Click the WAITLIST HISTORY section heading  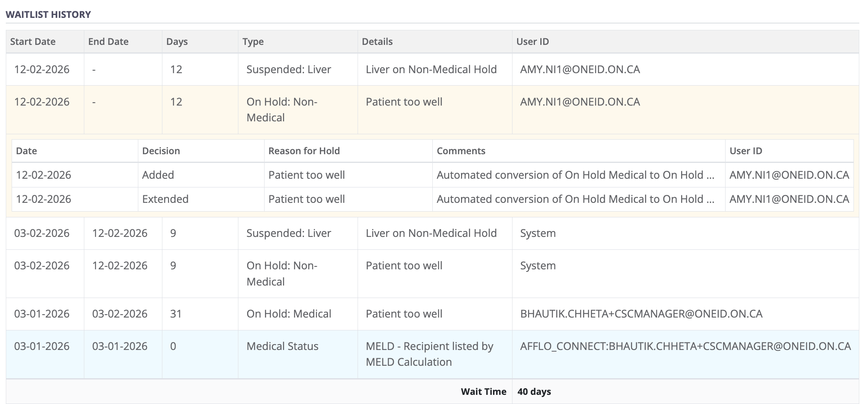coord(48,15)
